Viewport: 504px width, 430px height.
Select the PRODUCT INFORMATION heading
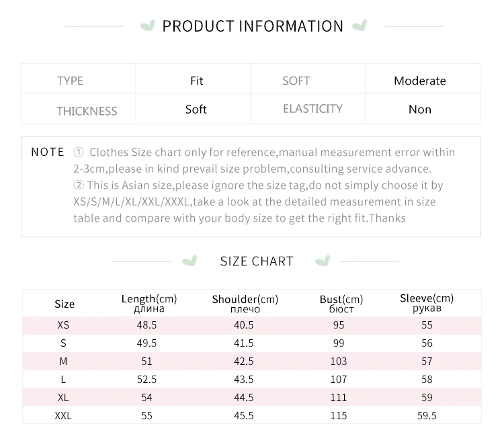pos(253,26)
